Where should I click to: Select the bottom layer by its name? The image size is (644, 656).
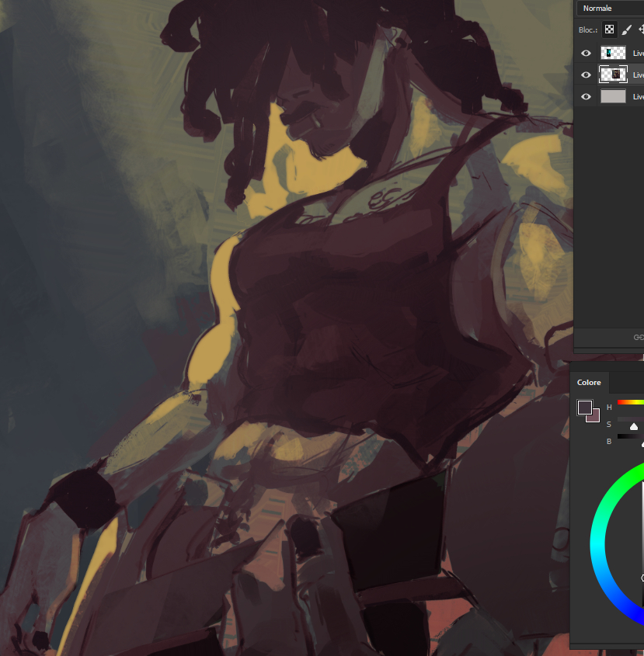638,97
